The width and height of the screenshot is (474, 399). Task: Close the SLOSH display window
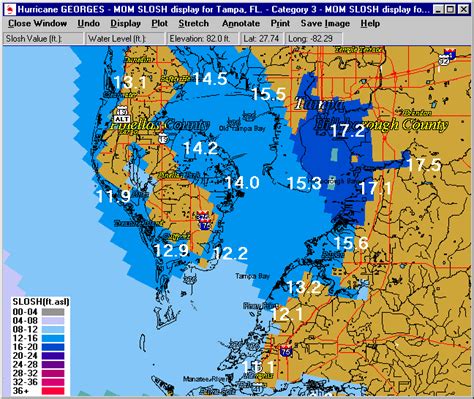(463, 9)
